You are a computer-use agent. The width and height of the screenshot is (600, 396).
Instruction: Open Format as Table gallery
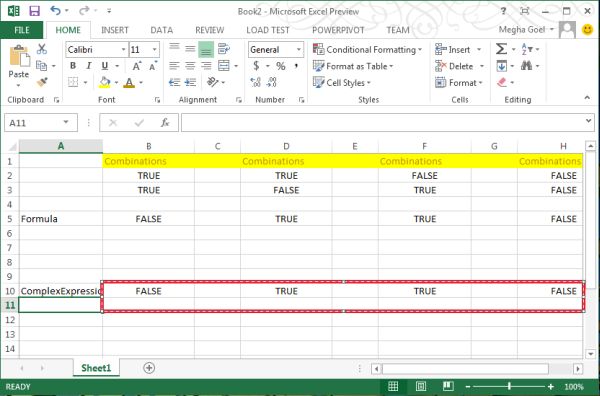click(x=353, y=66)
